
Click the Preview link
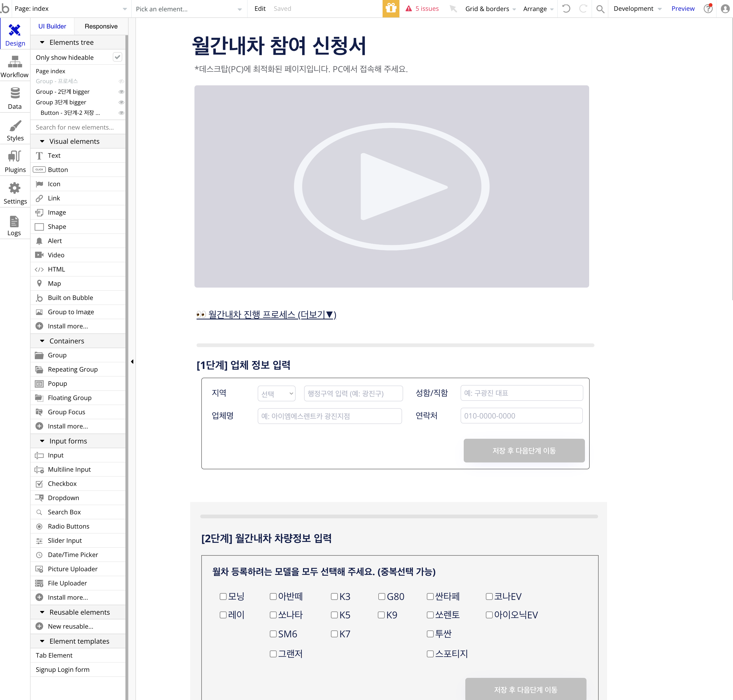pos(683,9)
